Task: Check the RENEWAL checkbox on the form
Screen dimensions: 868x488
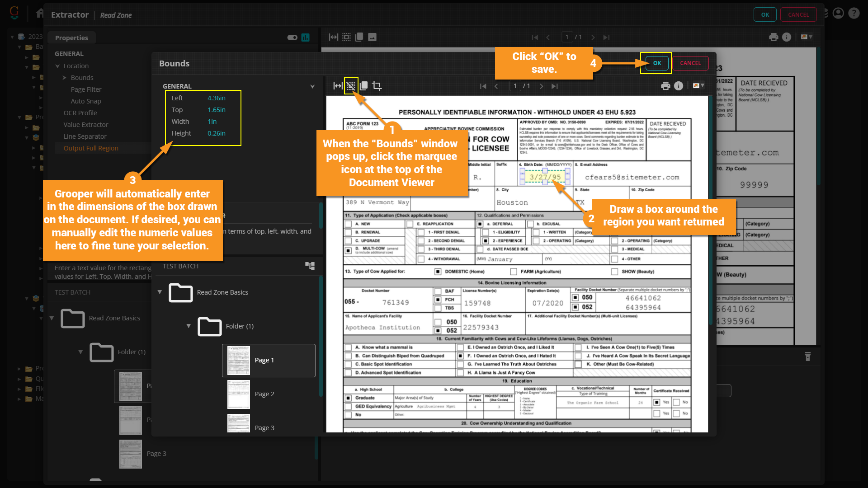Action: point(348,232)
